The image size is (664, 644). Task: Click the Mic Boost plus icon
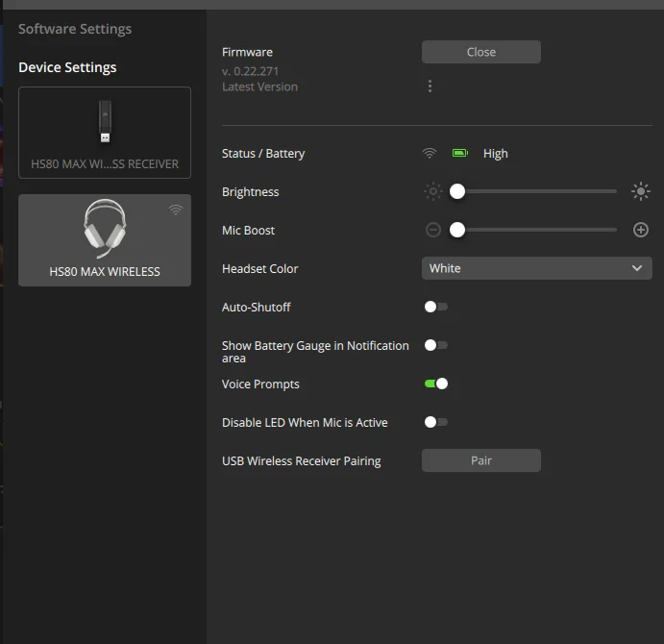tap(641, 230)
